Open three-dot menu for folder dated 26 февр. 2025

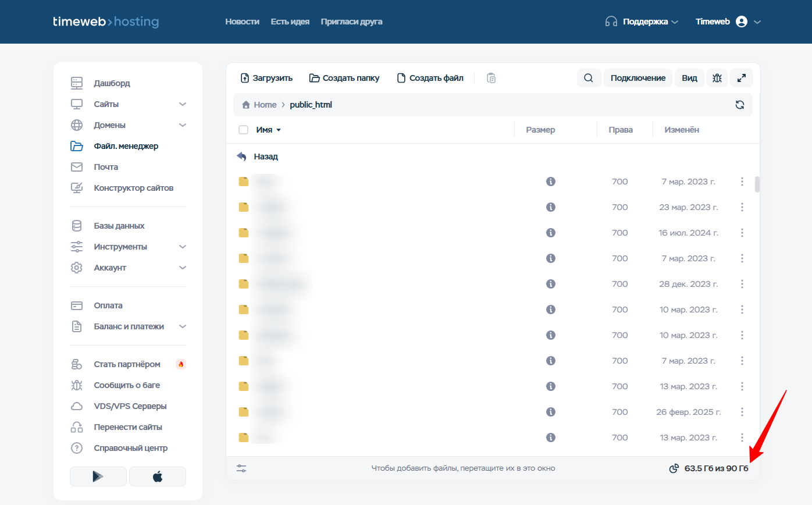click(x=742, y=412)
